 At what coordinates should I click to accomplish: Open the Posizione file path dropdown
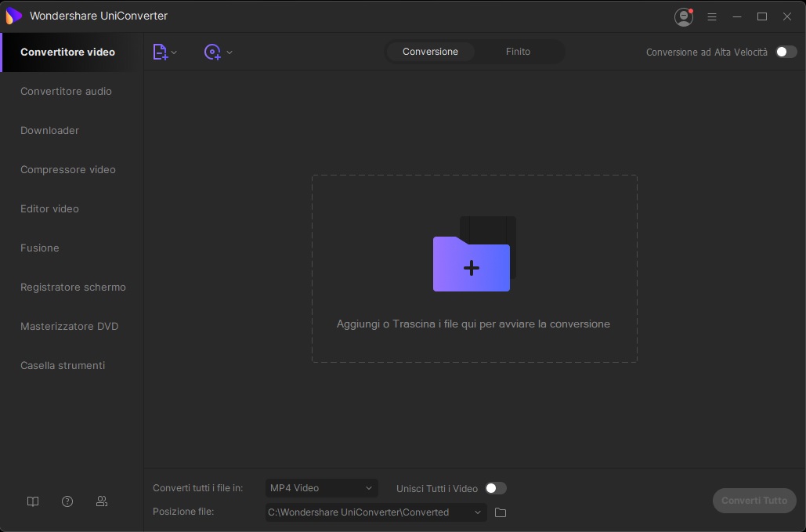point(376,512)
